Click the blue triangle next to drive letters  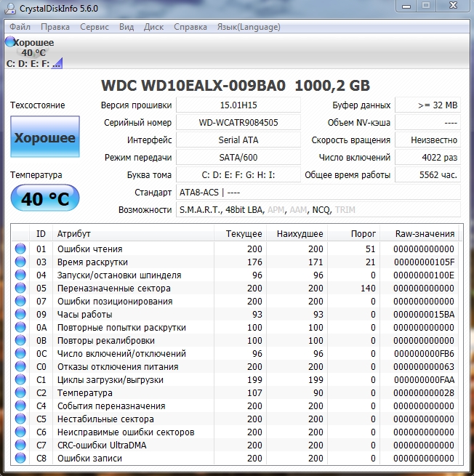(x=57, y=63)
